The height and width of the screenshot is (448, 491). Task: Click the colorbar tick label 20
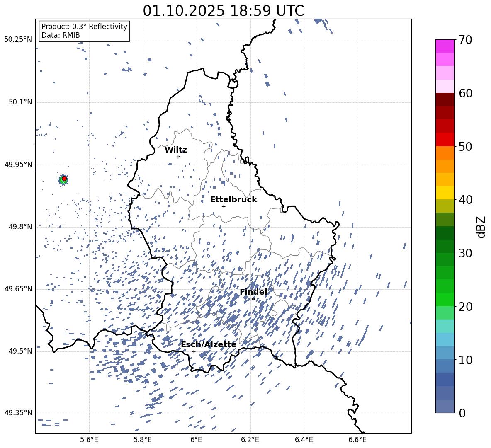pyautogui.click(x=466, y=306)
